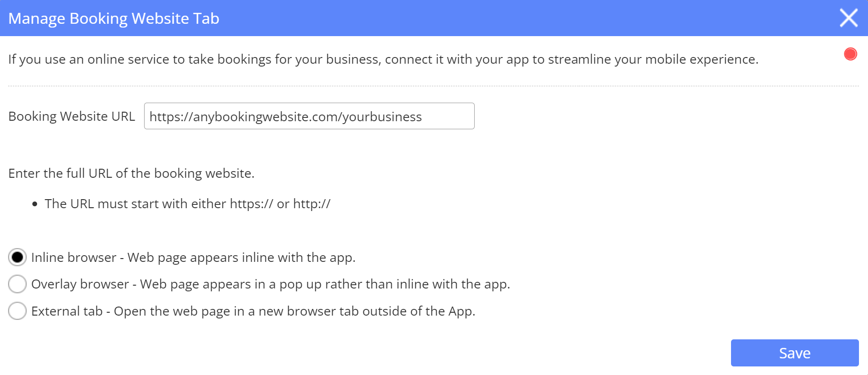868x375 pixels.
Task: Focus the Booking Website URL input field
Action: (x=309, y=116)
